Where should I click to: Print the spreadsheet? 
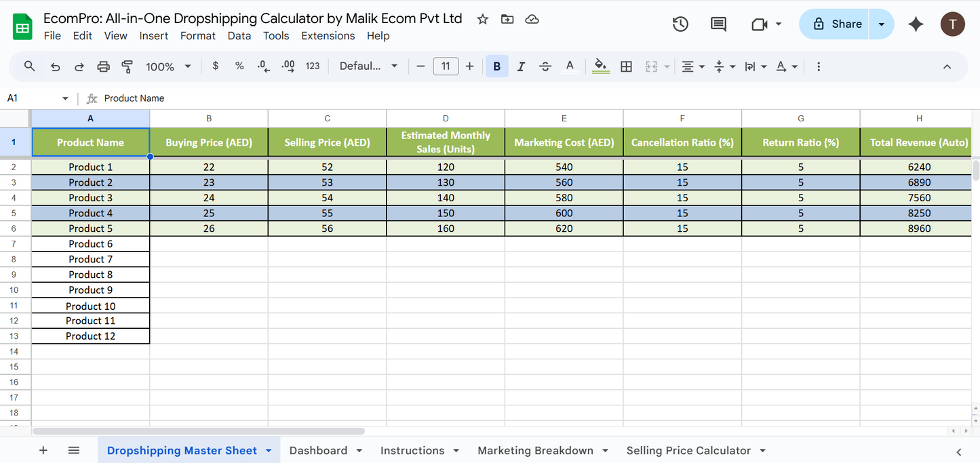[103, 66]
